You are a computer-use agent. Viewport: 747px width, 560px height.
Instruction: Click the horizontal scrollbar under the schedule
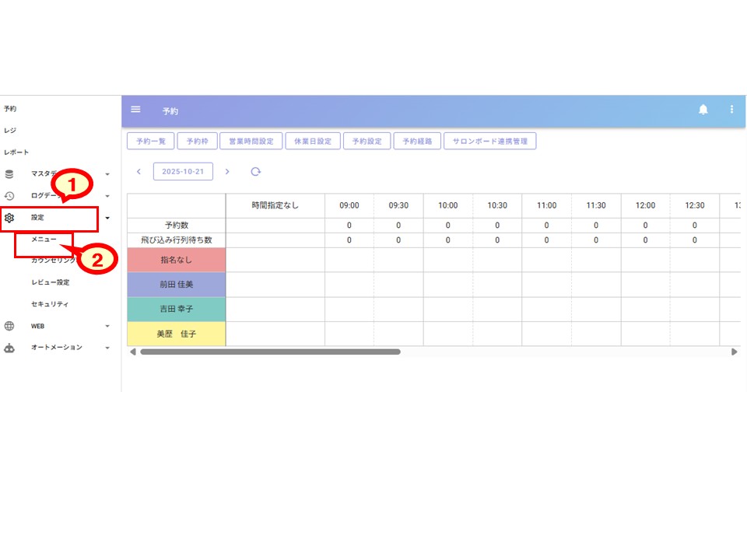coord(270,352)
